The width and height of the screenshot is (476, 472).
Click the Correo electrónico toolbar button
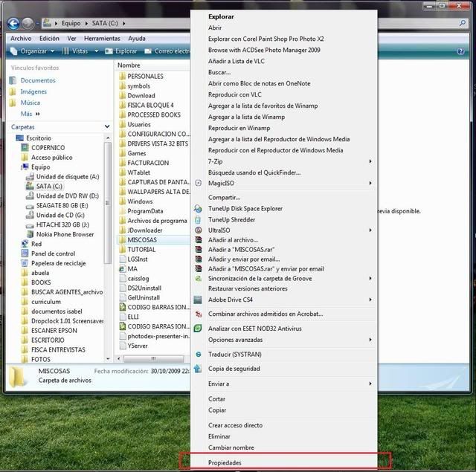click(167, 51)
